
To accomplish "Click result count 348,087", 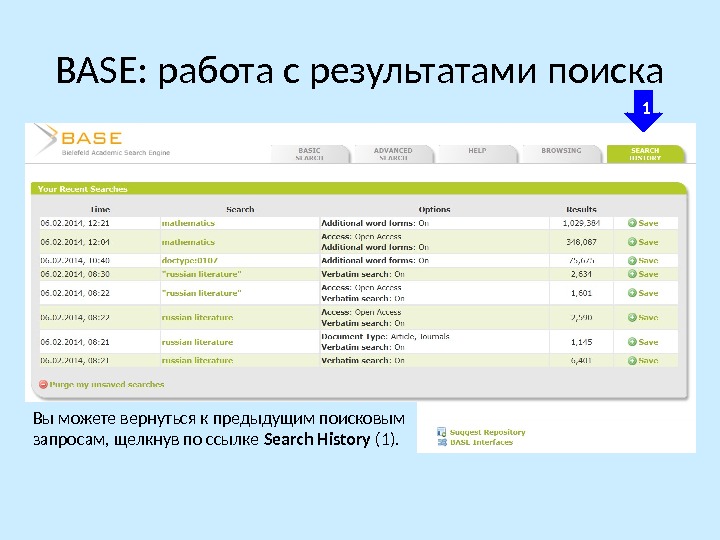I will [x=581, y=242].
